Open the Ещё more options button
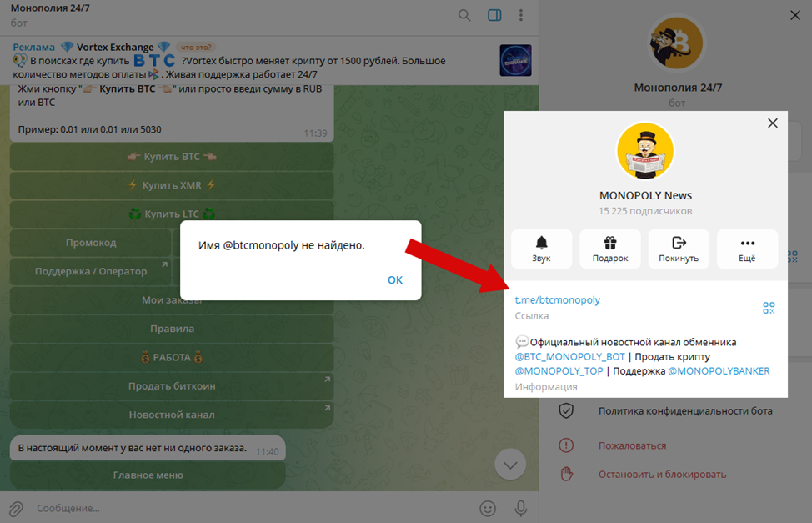812x523 pixels. pos(747,249)
